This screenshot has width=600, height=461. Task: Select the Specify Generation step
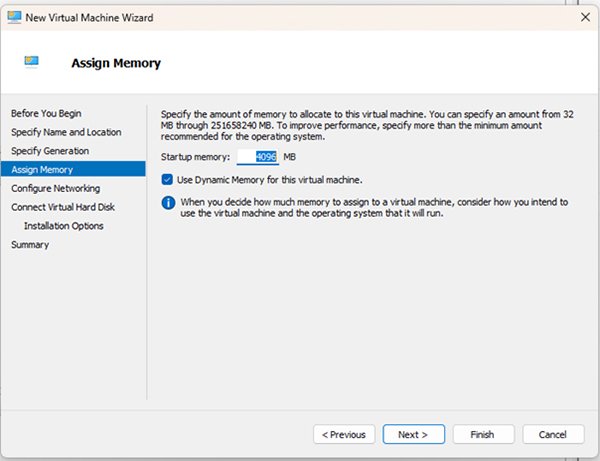pos(50,151)
